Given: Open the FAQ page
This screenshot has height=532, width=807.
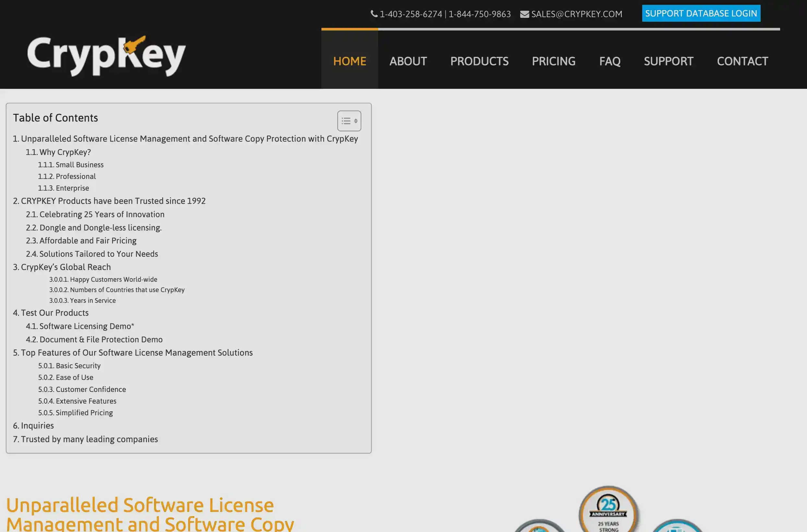Looking at the screenshot, I should [x=609, y=61].
